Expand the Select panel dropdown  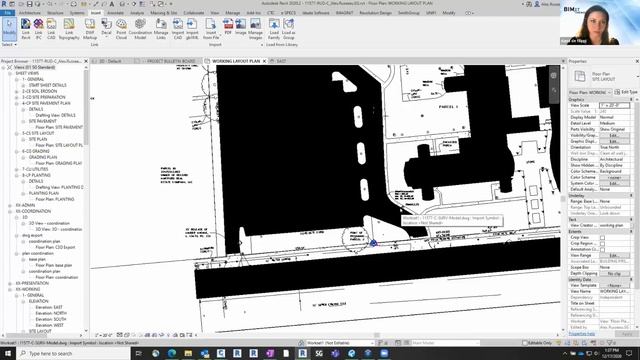coord(9,44)
